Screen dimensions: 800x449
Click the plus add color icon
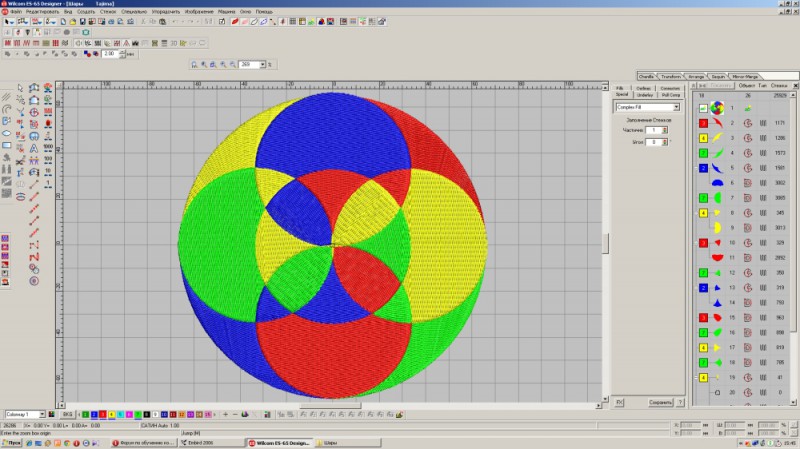coord(226,414)
